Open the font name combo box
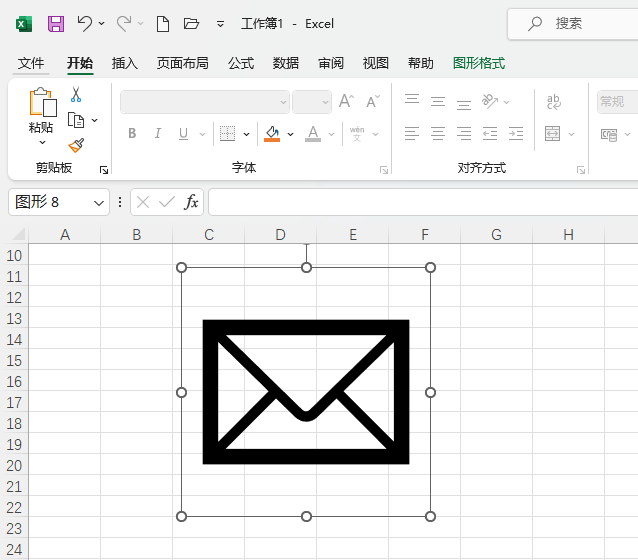638x560 pixels. [205, 102]
